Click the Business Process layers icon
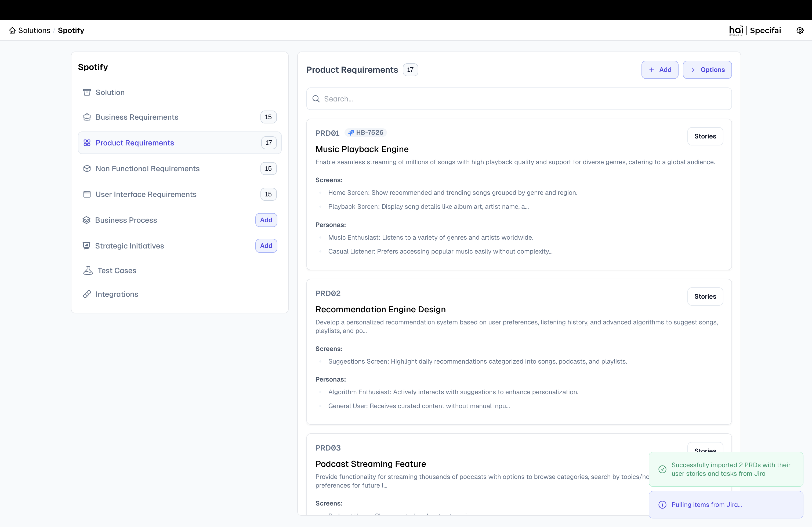Screen dimensions: 812x527 point(86,220)
